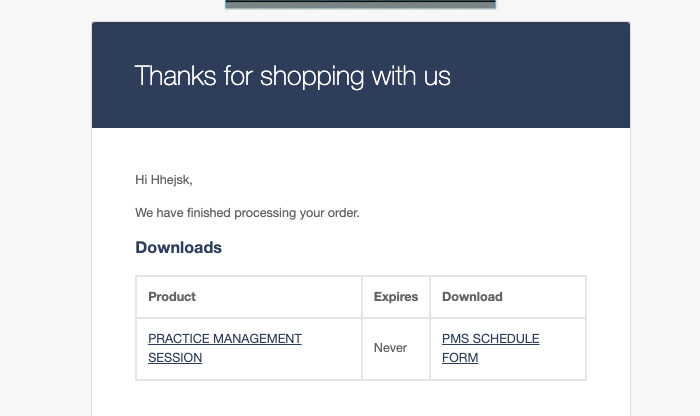Click the word "SESSION" in product link

(175, 358)
